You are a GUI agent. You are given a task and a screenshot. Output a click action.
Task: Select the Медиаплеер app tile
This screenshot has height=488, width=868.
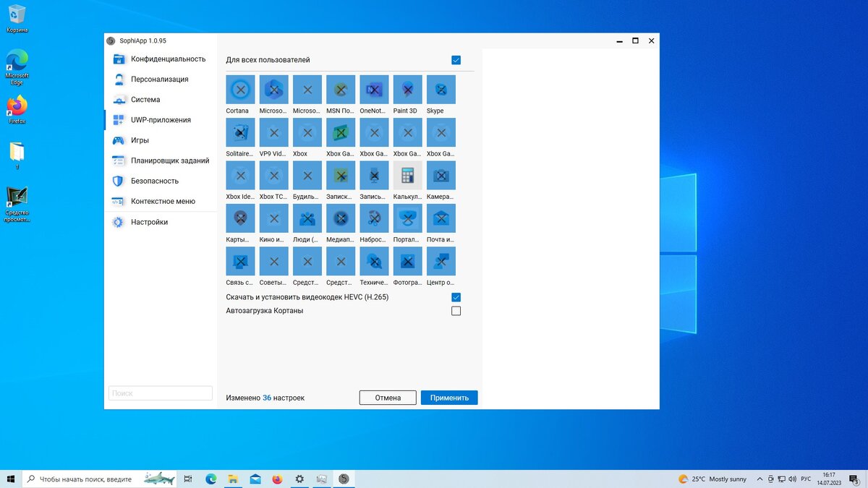tap(341, 218)
